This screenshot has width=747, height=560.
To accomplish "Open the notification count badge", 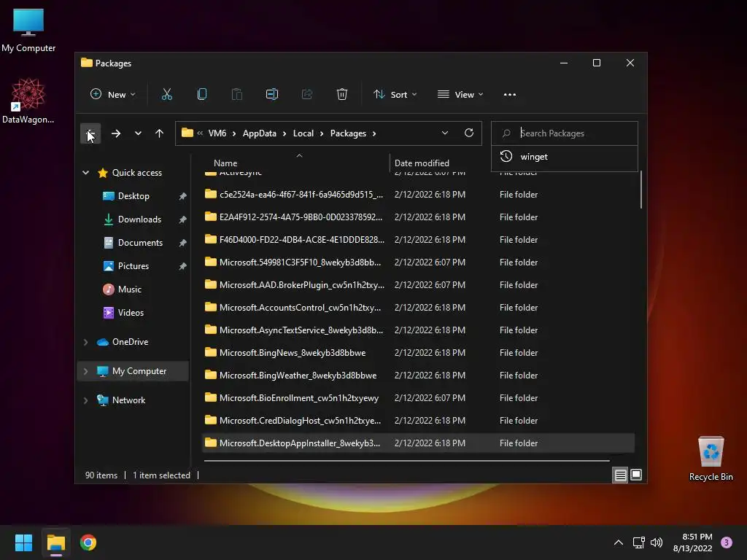I will click(727, 542).
